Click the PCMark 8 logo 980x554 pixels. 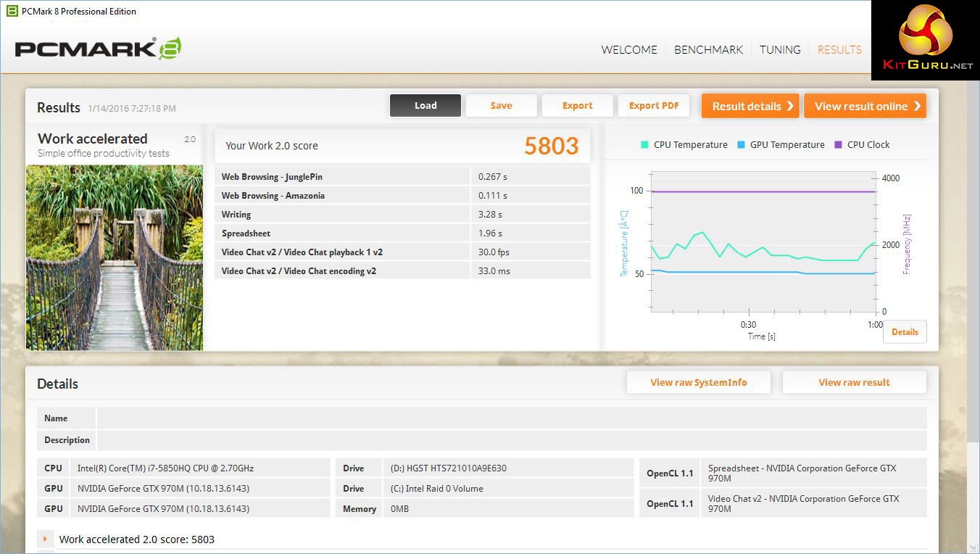click(98, 49)
